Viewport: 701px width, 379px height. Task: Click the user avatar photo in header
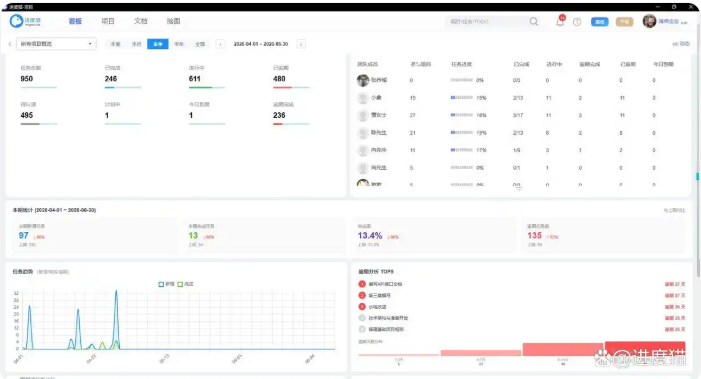coord(649,21)
